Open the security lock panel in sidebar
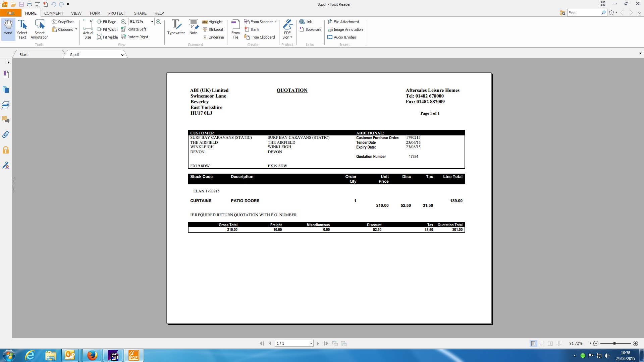644x362 pixels. click(6, 150)
